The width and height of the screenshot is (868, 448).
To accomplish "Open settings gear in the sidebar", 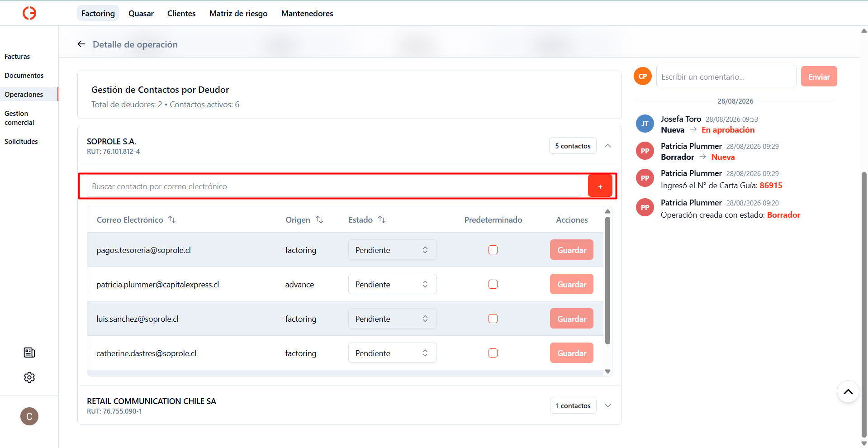I will (29, 377).
